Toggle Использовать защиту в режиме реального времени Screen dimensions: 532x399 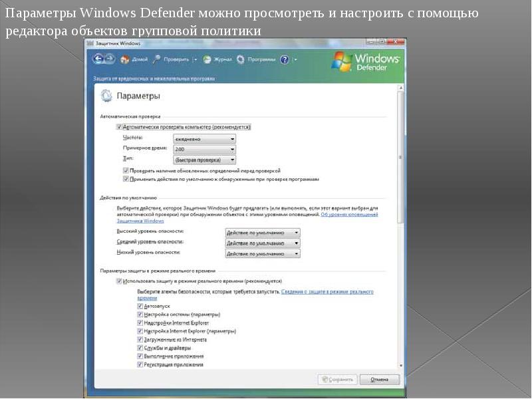[x=119, y=281]
